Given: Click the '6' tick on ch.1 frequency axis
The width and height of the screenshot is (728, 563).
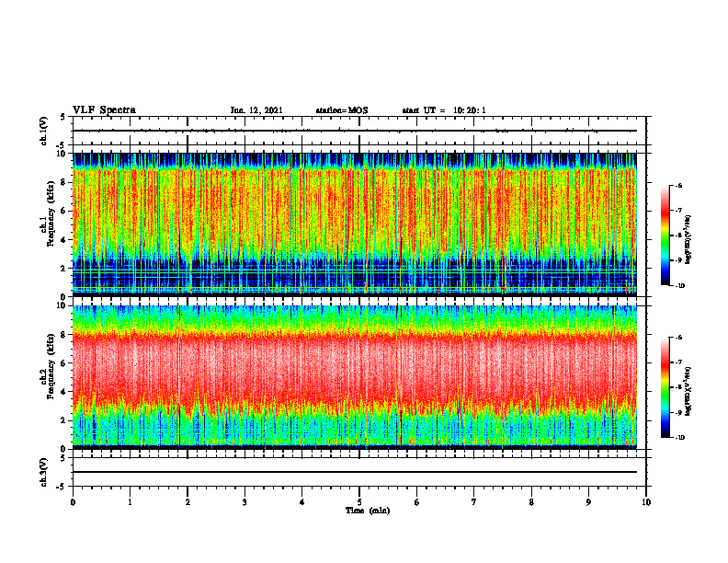Looking at the screenshot, I should [x=63, y=211].
